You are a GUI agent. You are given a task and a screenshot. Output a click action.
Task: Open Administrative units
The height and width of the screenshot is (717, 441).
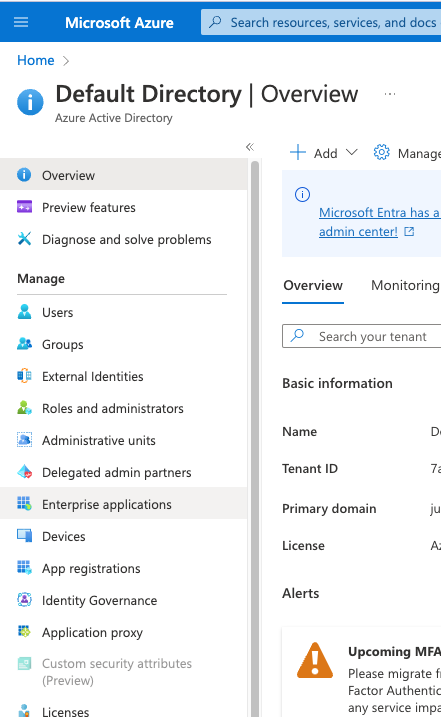[124, 440]
